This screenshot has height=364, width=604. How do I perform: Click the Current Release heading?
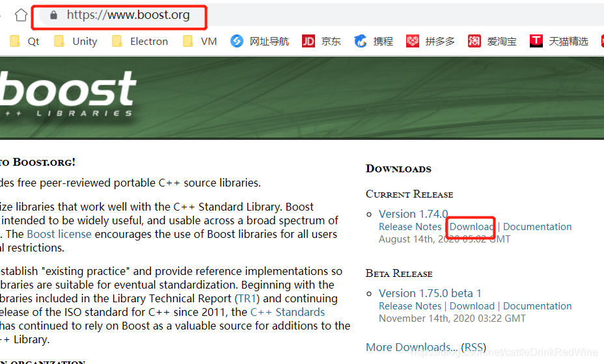tap(409, 194)
